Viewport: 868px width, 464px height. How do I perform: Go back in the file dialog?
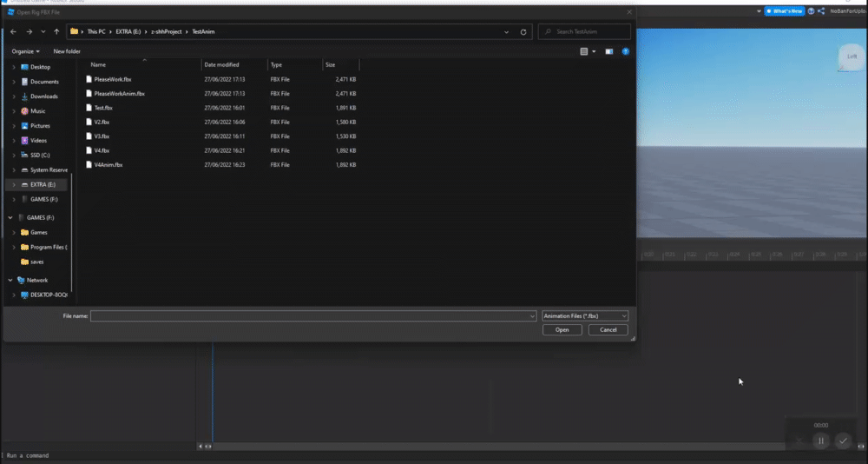pos(13,31)
